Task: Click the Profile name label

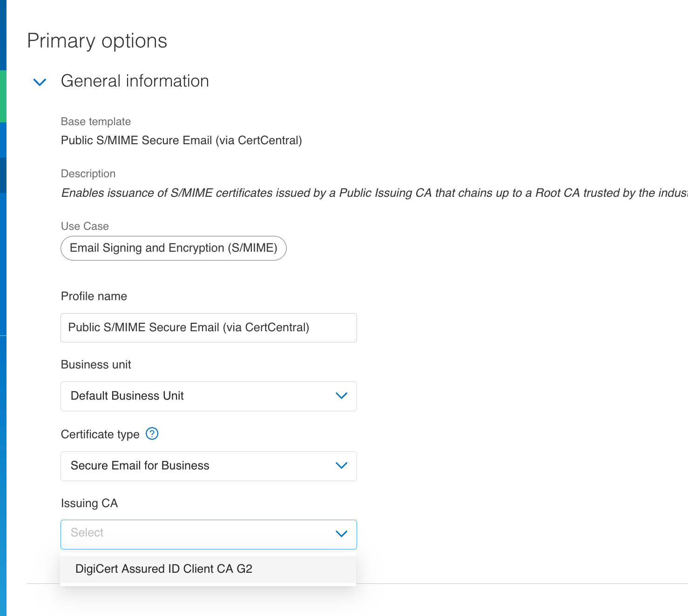Action: tap(94, 296)
